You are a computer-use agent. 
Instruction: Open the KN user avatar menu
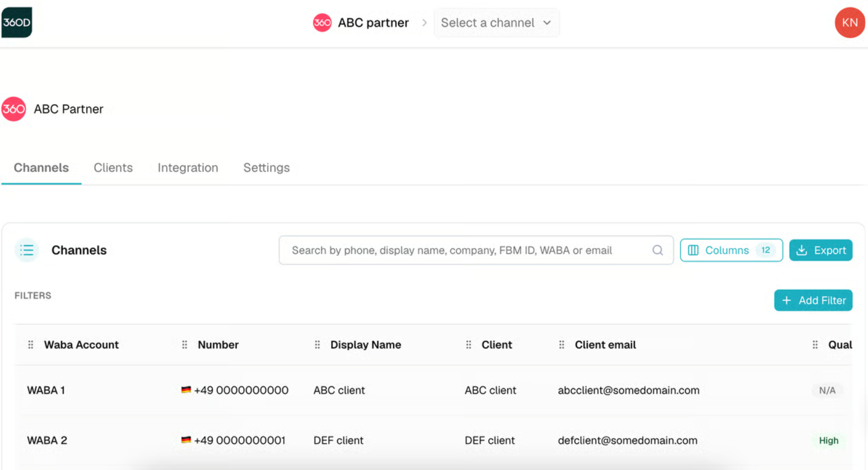tap(849, 22)
